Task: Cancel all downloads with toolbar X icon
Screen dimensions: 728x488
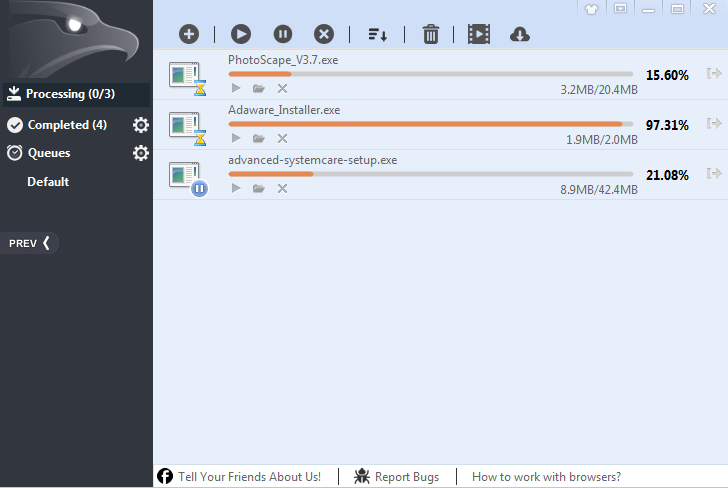Action: tap(324, 34)
